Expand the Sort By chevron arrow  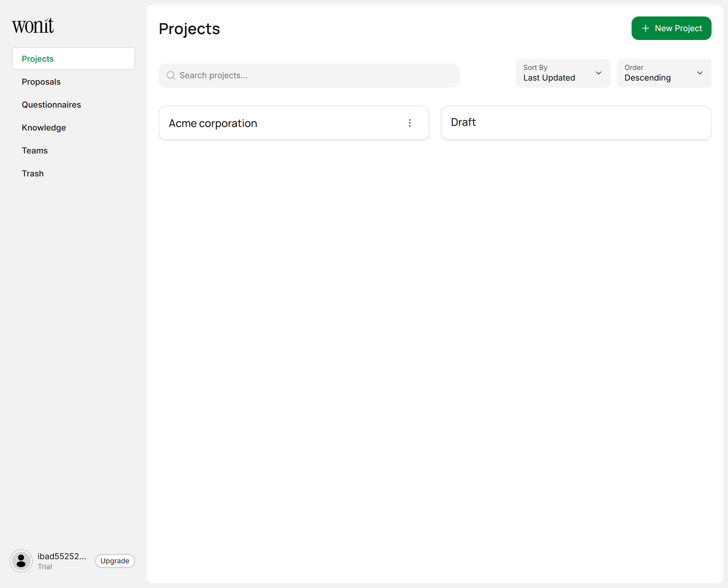[x=599, y=73]
